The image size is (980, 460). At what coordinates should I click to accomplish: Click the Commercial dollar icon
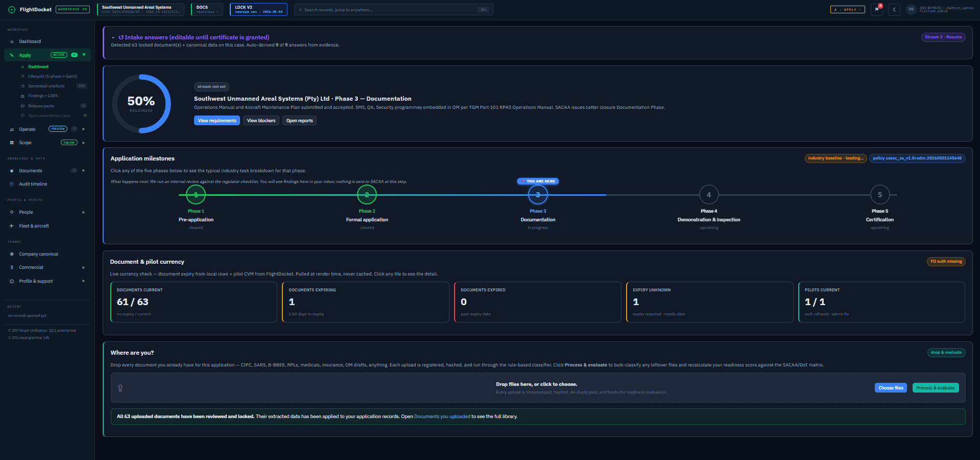[12, 267]
